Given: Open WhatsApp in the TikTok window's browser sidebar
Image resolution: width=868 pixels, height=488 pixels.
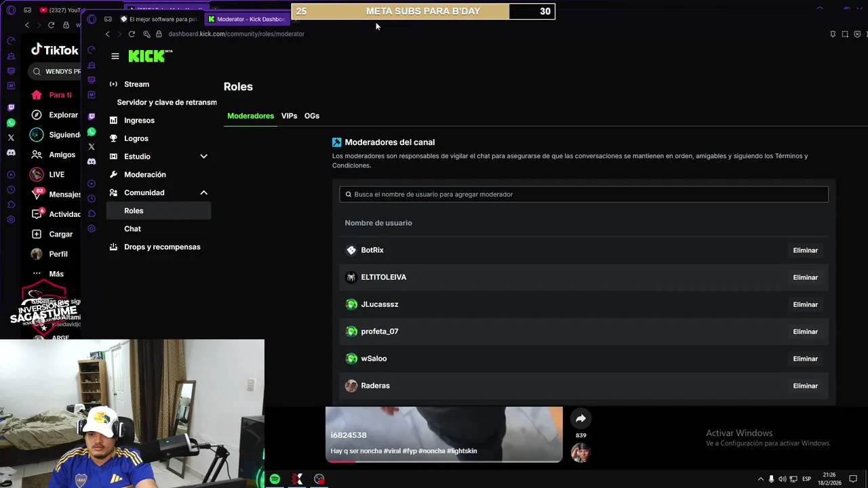Looking at the screenshot, I should [11, 123].
